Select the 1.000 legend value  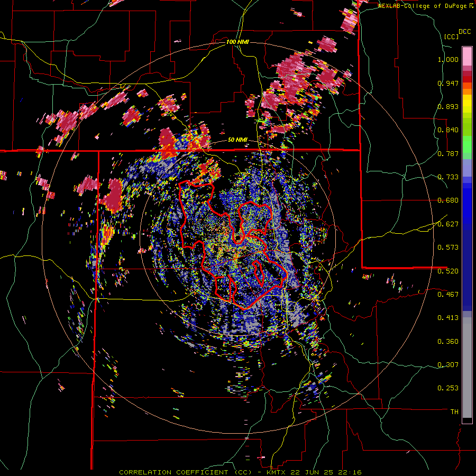coord(448,59)
